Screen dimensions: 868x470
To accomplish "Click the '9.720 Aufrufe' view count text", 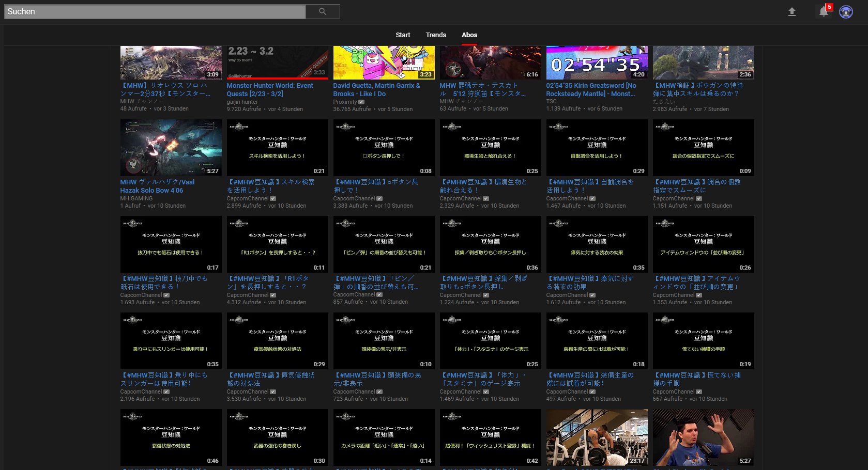I will tap(244, 109).
